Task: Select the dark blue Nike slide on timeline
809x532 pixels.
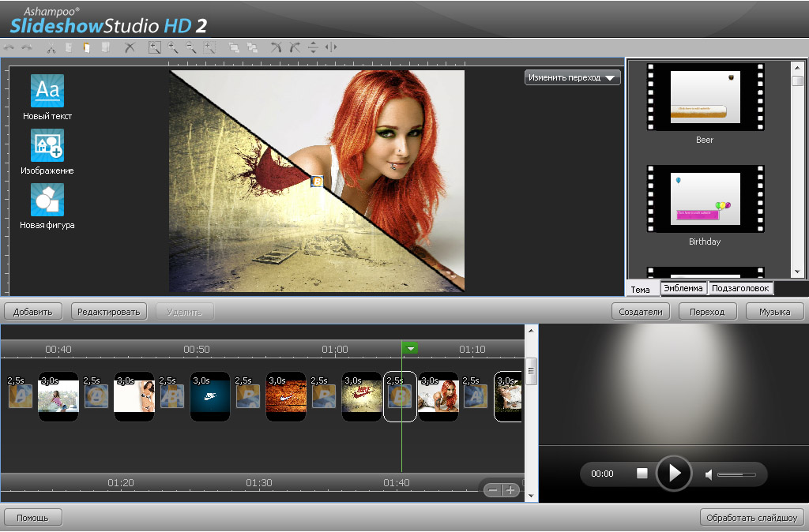Action: point(210,396)
